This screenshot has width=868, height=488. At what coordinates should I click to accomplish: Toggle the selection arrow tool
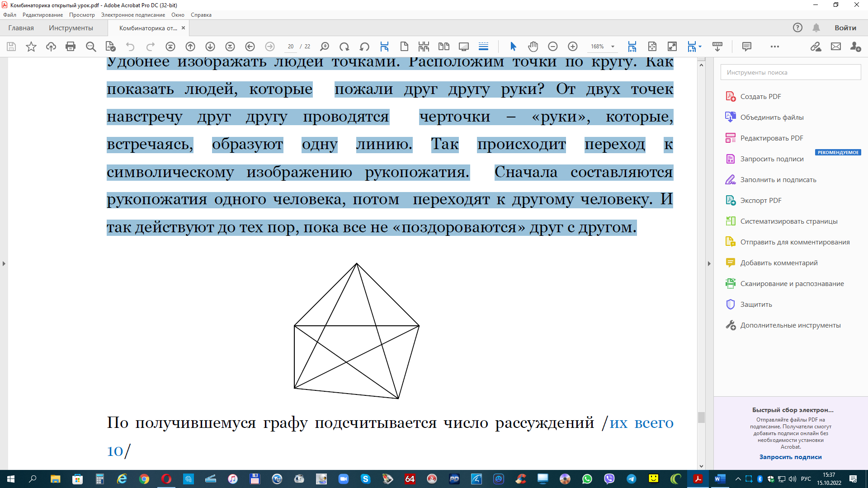513,47
